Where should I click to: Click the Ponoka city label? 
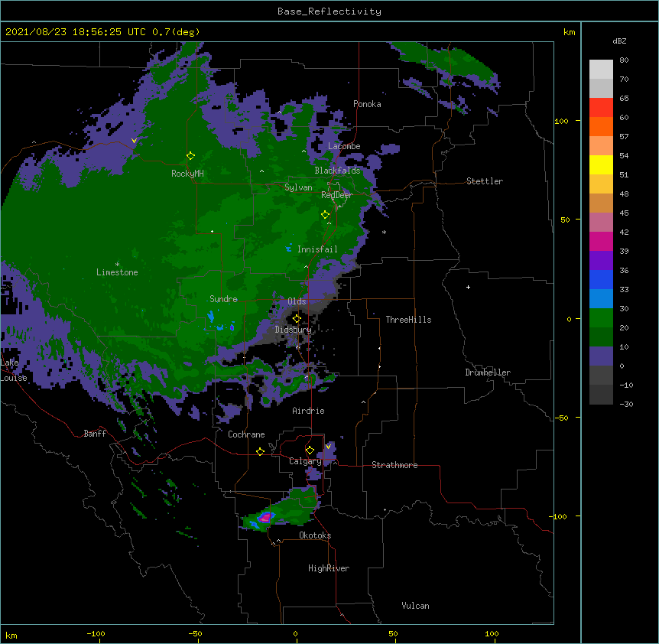click(x=367, y=104)
